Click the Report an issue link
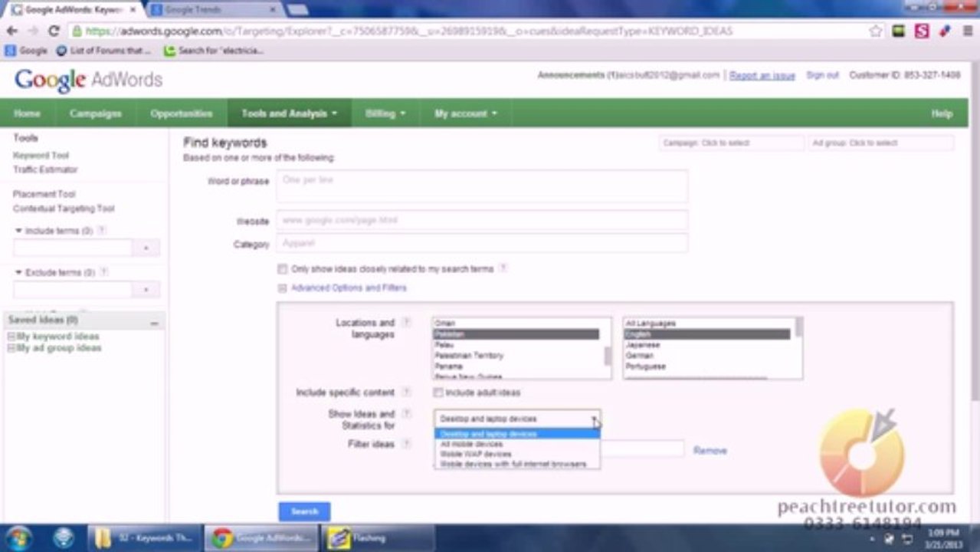Screen dimensions: 980x552 pos(762,75)
